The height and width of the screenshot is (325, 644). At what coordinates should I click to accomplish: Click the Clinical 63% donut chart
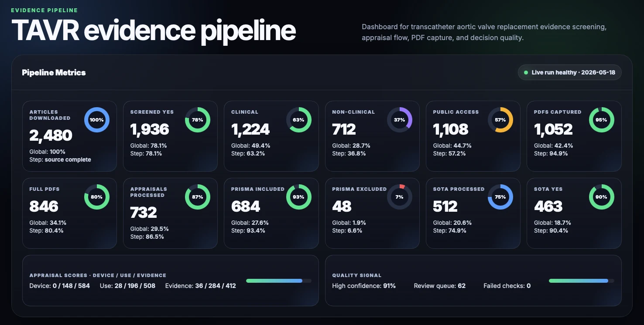pyautogui.click(x=299, y=120)
